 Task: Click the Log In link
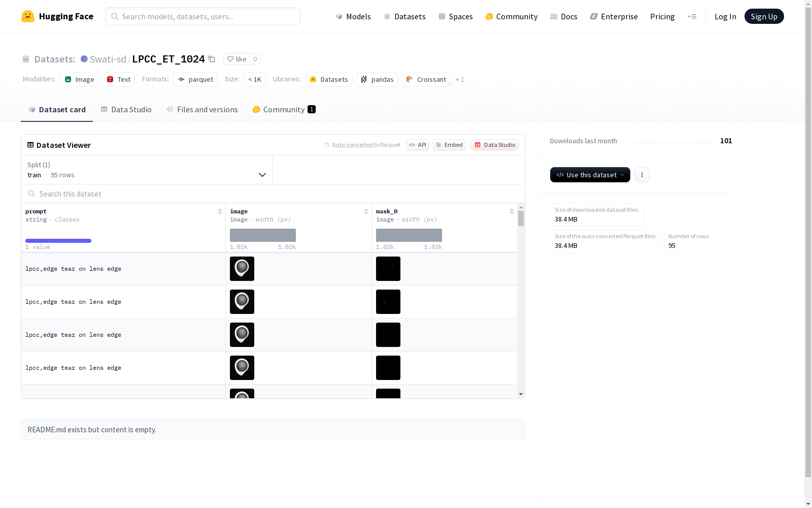tap(725, 16)
